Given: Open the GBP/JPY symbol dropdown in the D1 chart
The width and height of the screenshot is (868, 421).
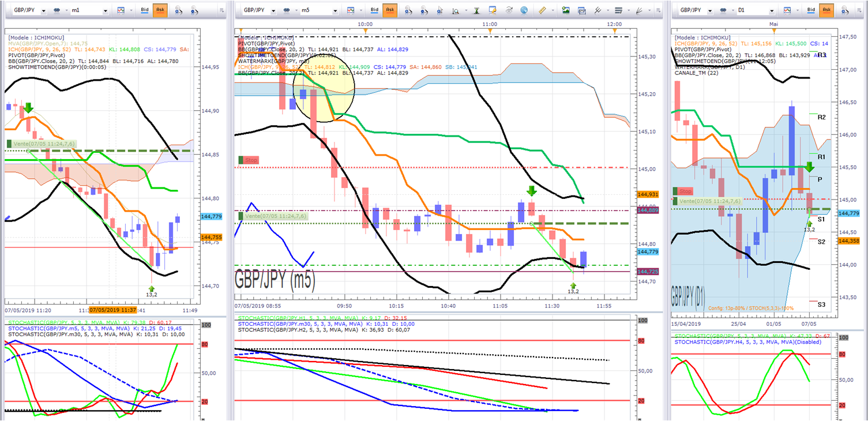Looking at the screenshot, I should click(710, 11).
